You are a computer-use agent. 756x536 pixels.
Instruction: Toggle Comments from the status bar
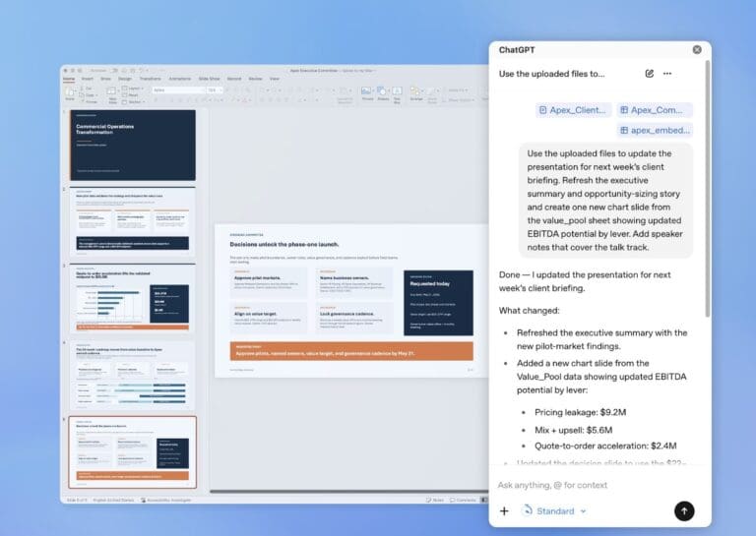pyautogui.click(x=463, y=500)
